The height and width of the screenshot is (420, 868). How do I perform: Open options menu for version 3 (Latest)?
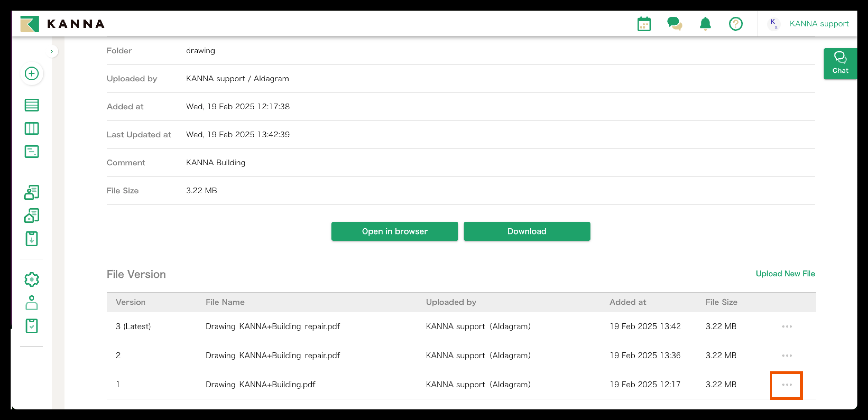(x=787, y=326)
